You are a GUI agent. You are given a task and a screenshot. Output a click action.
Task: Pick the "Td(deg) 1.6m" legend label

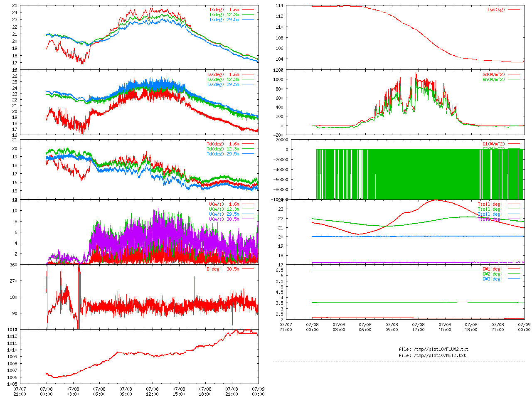click(223, 144)
